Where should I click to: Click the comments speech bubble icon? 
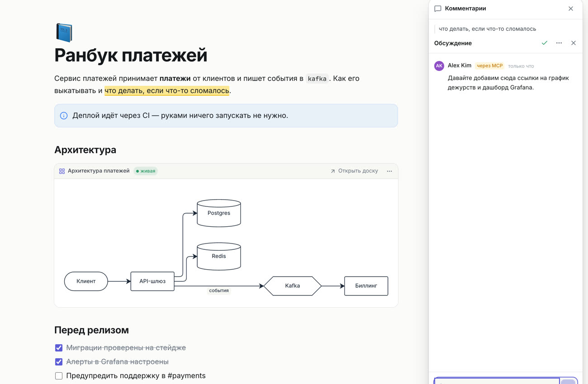[x=437, y=9]
